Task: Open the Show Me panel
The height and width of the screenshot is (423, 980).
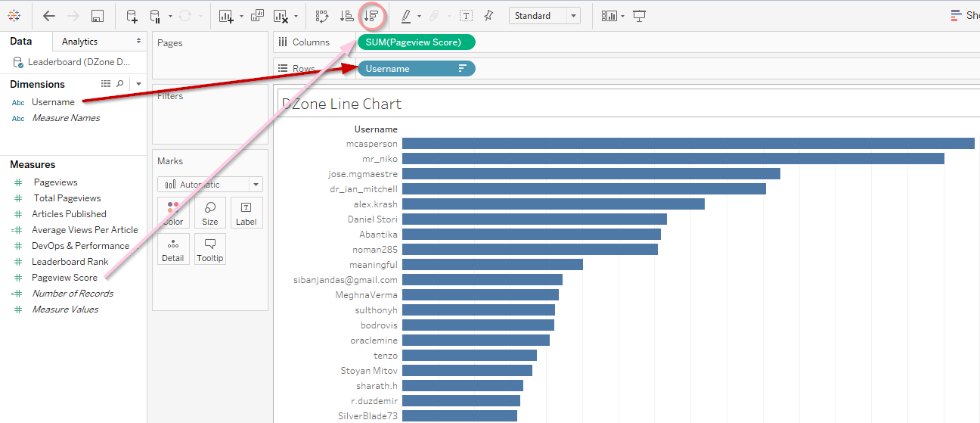Action: pos(965,15)
